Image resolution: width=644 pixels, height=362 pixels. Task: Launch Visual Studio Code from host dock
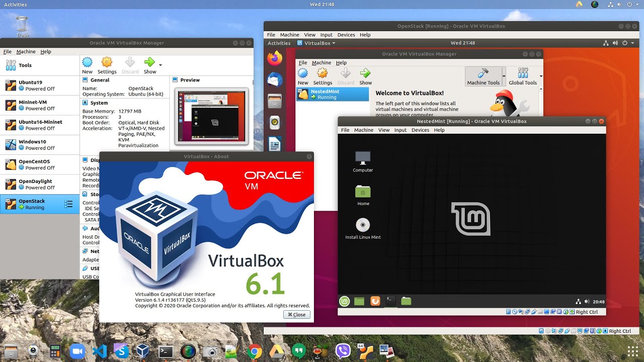[99, 351]
